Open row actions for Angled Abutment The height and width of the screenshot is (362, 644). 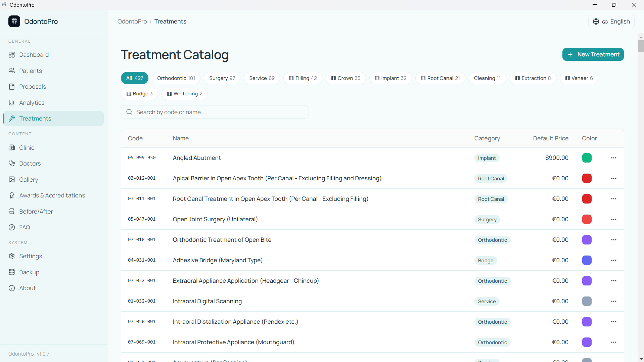614,158
